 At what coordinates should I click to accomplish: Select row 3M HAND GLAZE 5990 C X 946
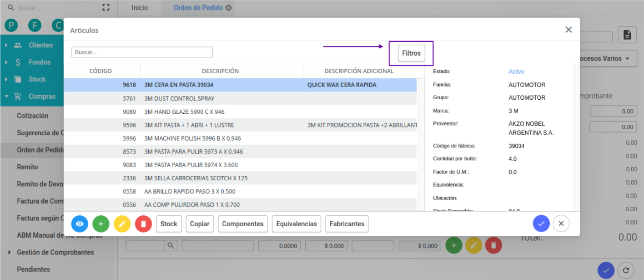(x=240, y=112)
